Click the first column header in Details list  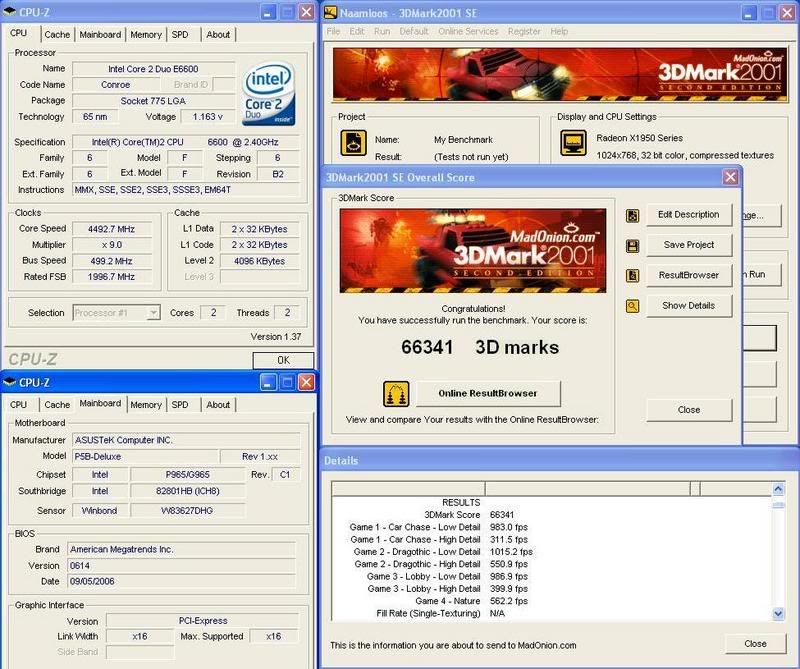(408, 489)
